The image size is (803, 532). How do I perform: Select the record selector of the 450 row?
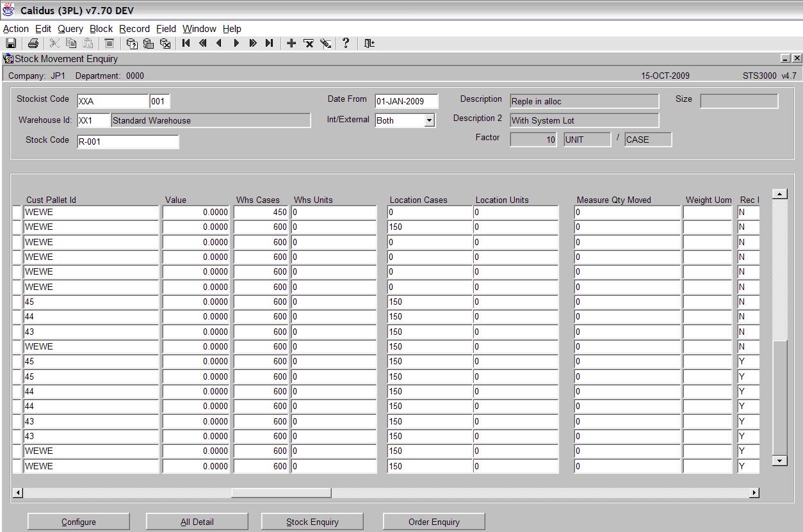click(x=17, y=212)
